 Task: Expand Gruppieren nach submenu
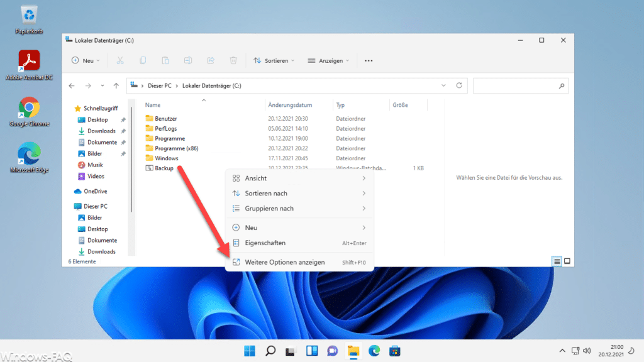click(x=299, y=209)
